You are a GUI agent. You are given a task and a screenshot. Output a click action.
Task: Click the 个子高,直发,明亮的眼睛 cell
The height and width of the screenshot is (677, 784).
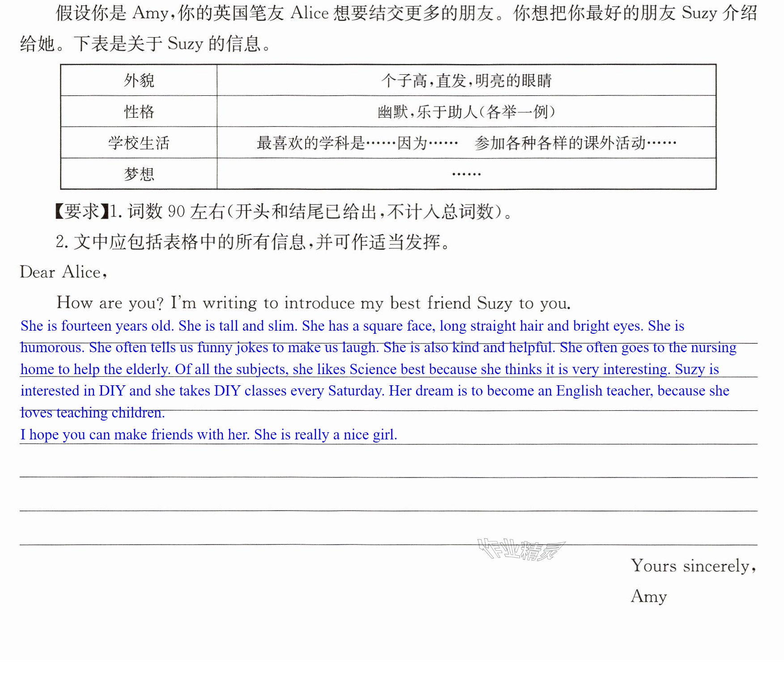pyautogui.click(x=467, y=81)
